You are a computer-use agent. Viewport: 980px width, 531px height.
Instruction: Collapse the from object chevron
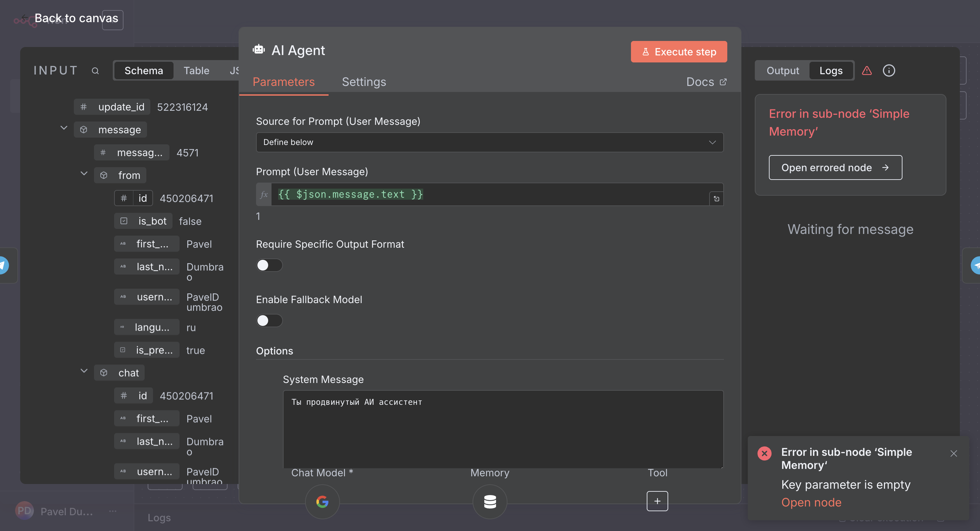pos(84,174)
